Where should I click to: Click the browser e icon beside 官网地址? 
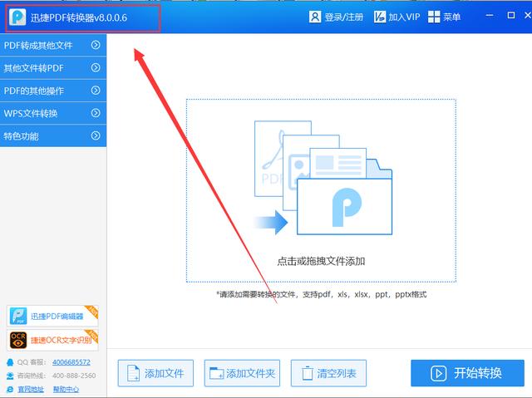coord(10,389)
